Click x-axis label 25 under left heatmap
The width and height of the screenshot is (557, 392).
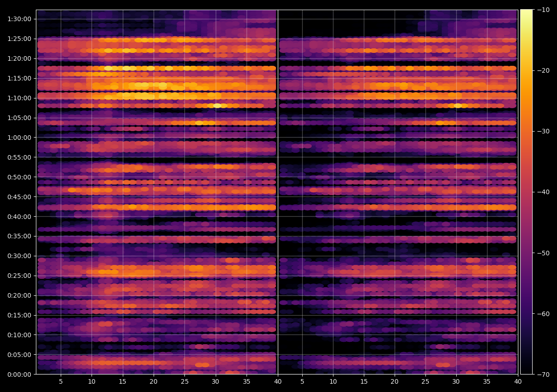pos(184,381)
